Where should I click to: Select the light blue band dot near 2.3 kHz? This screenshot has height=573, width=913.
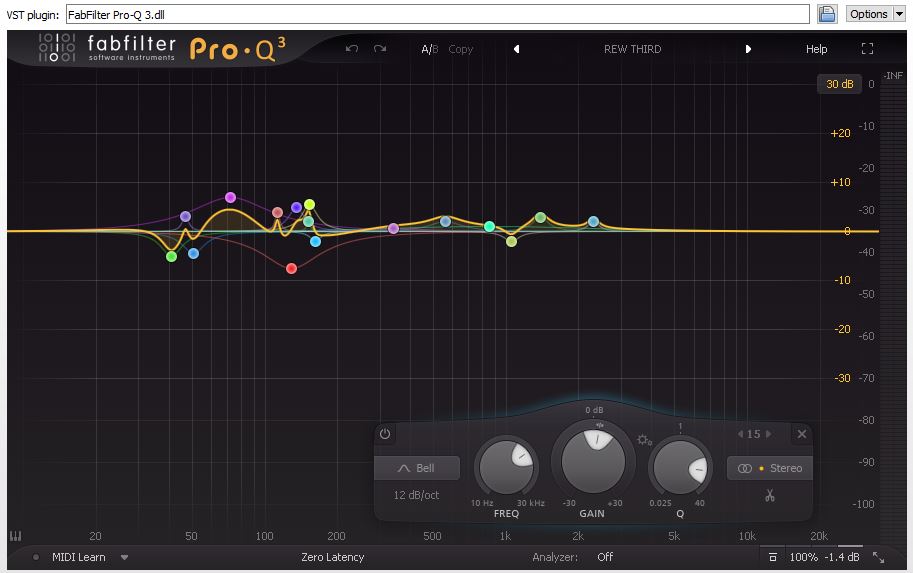(x=593, y=221)
